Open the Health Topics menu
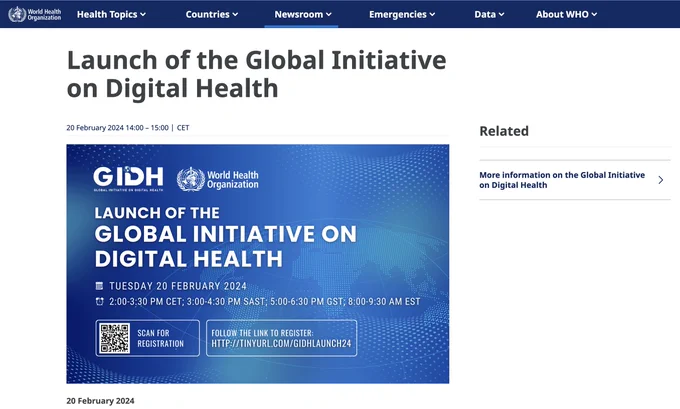Viewport: 680px width, 409px height. tap(111, 14)
